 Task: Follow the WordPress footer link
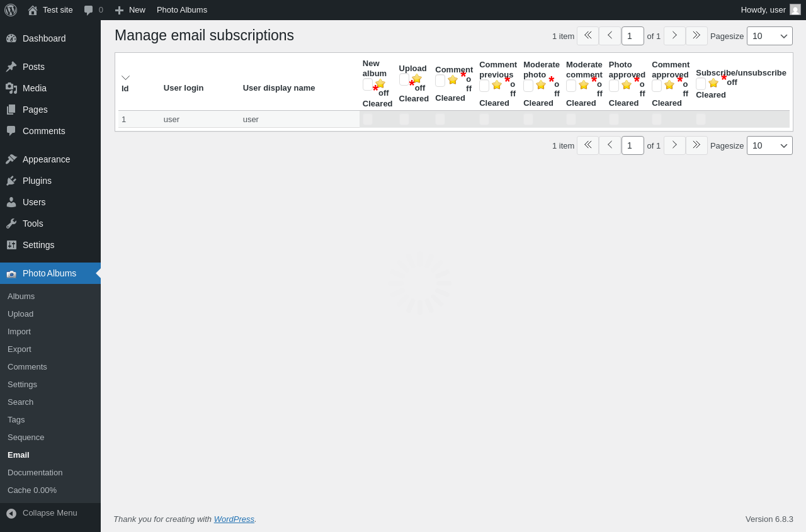234,519
